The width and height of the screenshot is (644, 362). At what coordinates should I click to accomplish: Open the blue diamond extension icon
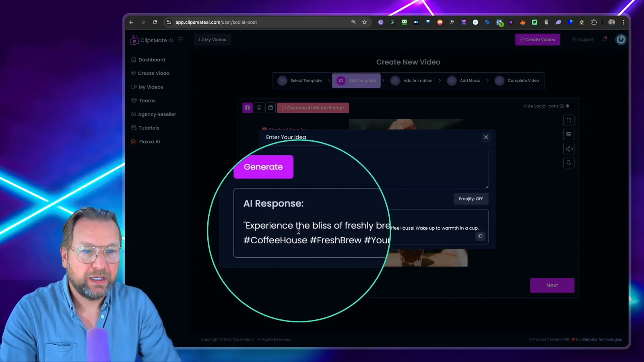pyautogui.click(x=428, y=22)
